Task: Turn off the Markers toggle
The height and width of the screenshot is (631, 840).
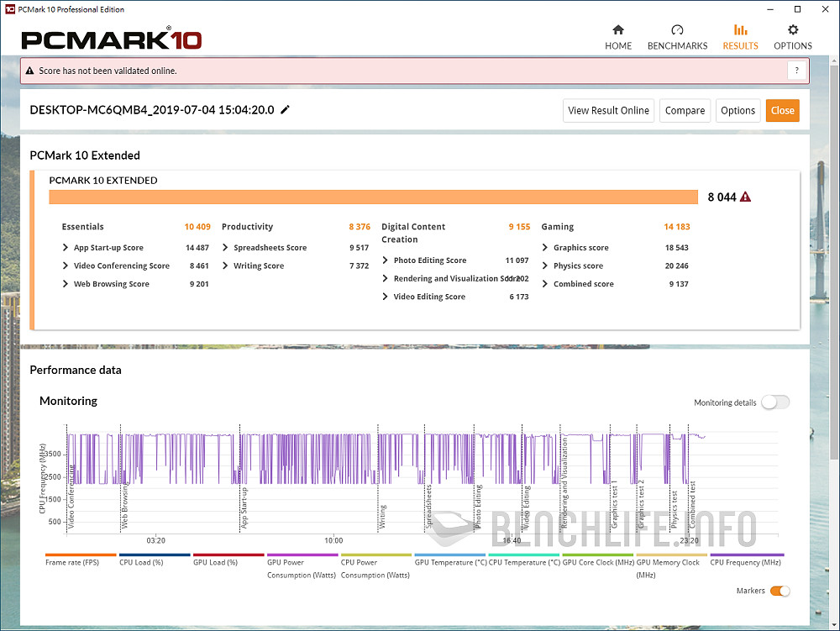Action: 779,591
